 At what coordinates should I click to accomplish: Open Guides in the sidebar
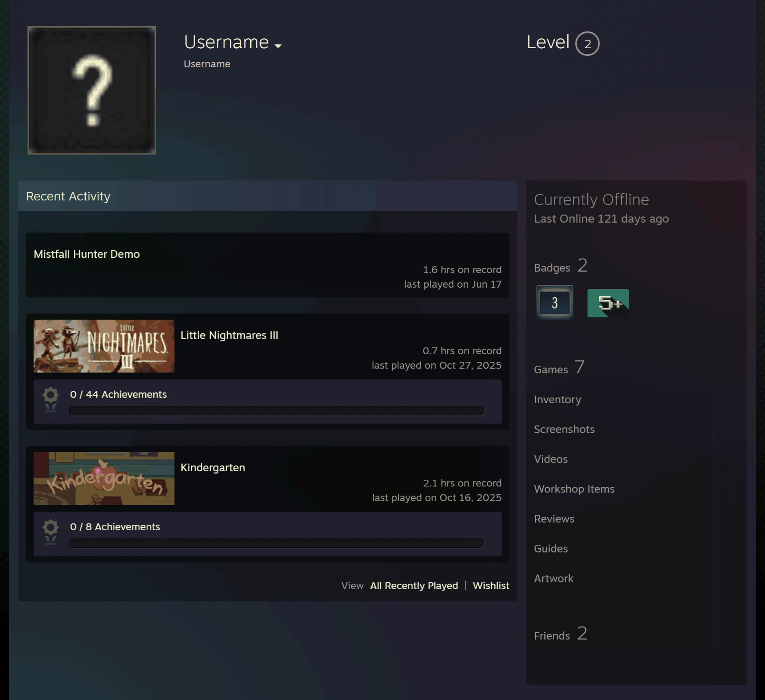pyautogui.click(x=551, y=549)
